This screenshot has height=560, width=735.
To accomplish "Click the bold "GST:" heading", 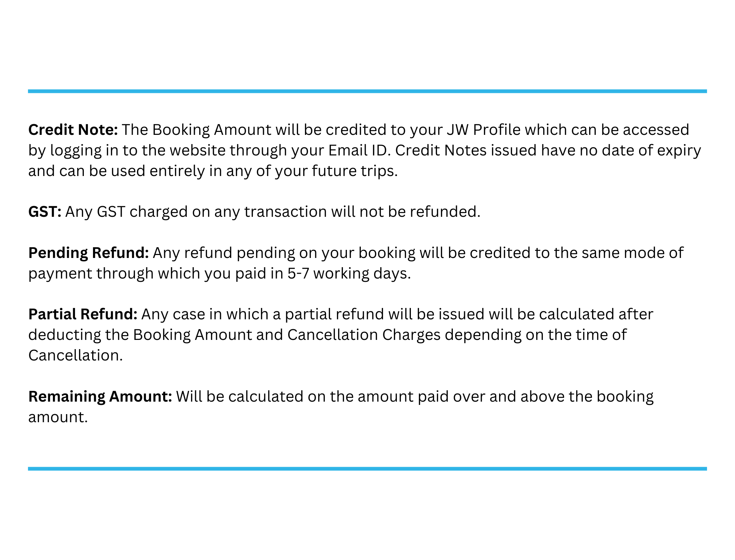I will click(x=44, y=212).
